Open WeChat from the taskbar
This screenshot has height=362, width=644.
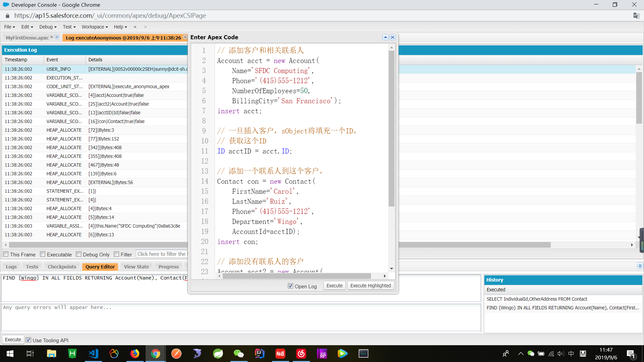click(x=238, y=354)
